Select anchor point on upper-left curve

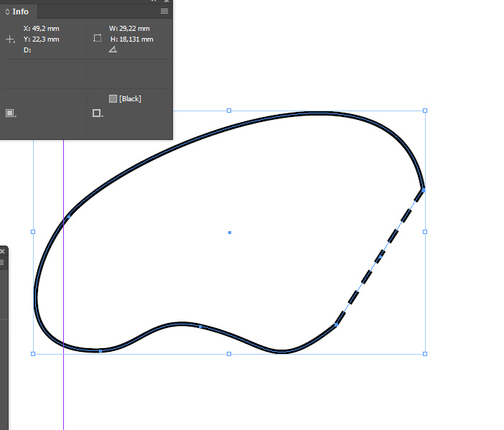[69, 217]
